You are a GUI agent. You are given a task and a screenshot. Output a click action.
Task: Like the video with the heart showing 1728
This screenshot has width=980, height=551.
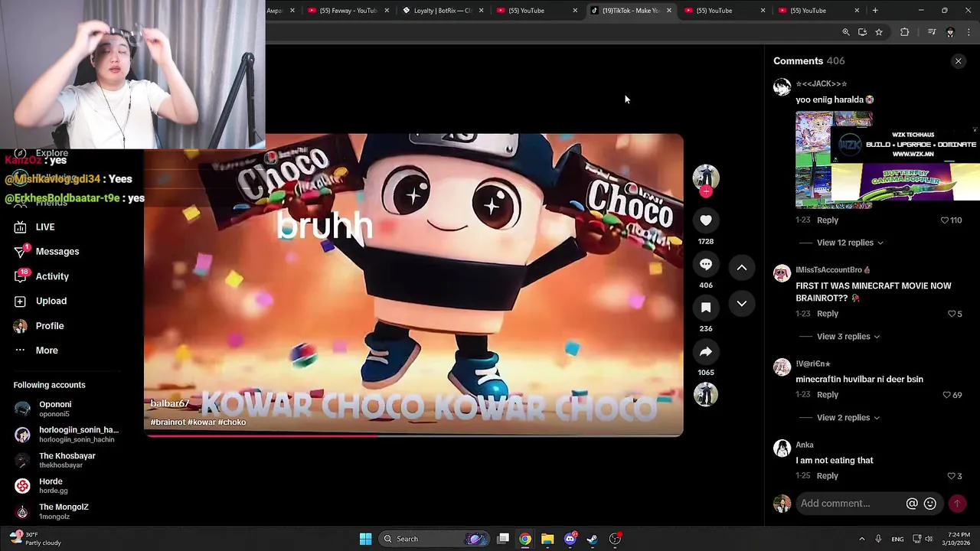(706, 220)
